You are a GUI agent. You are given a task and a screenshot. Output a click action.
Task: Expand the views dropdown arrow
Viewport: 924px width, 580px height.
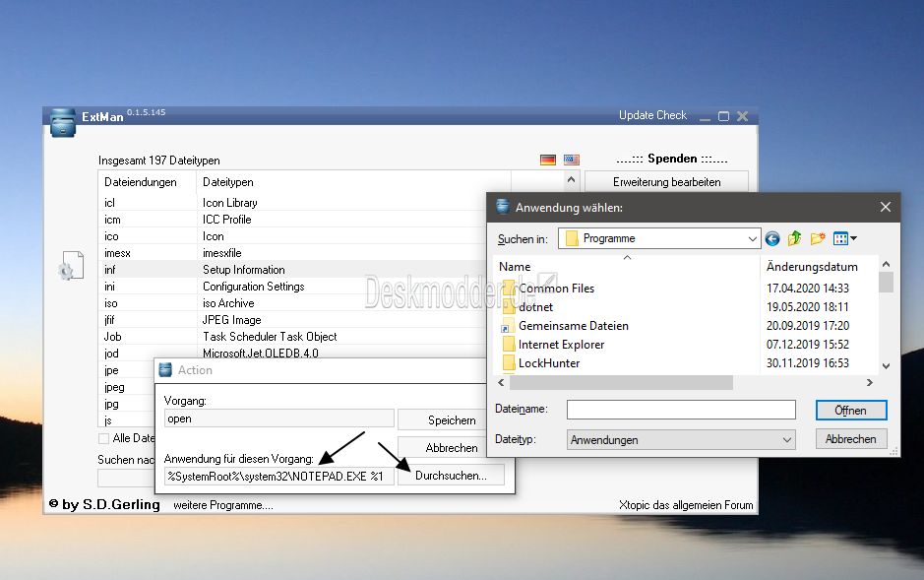click(852, 237)
